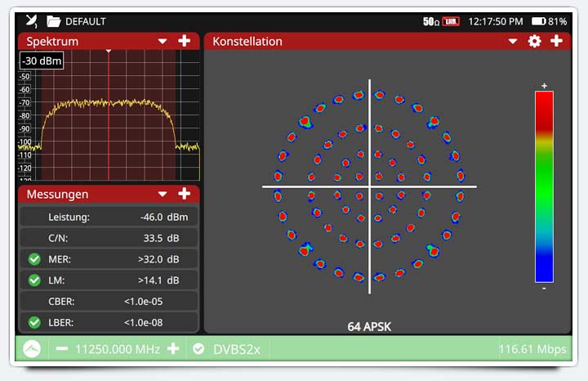
Task: Select the MER >32.0 dB value
Action: pyautogui.click(x=158, y=259)
